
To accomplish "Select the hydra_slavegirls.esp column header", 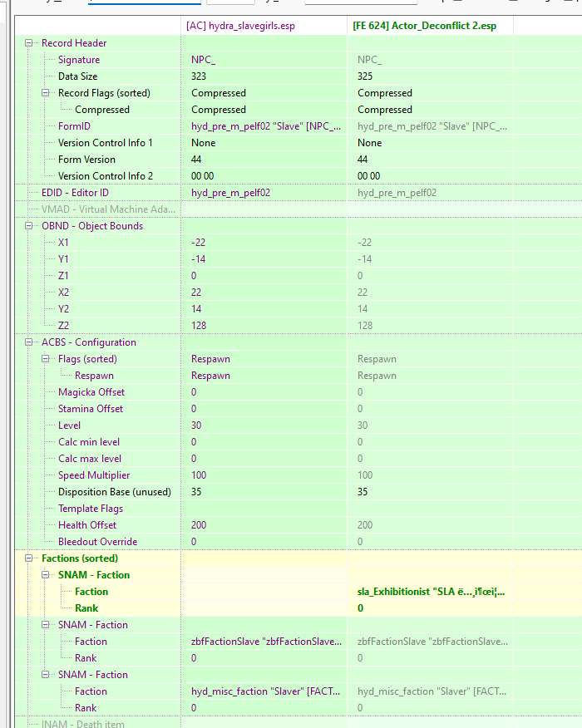I will coord(264,26).
